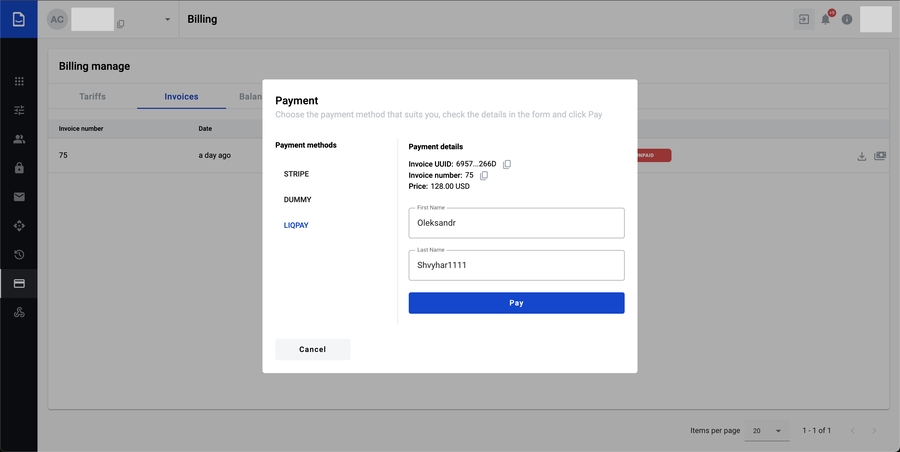Click the 'a day ago' date cell

(215, 156)
